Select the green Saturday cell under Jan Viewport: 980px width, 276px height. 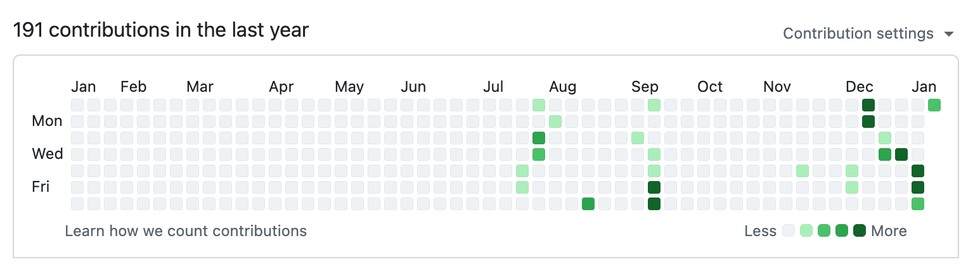coord(918,204)
